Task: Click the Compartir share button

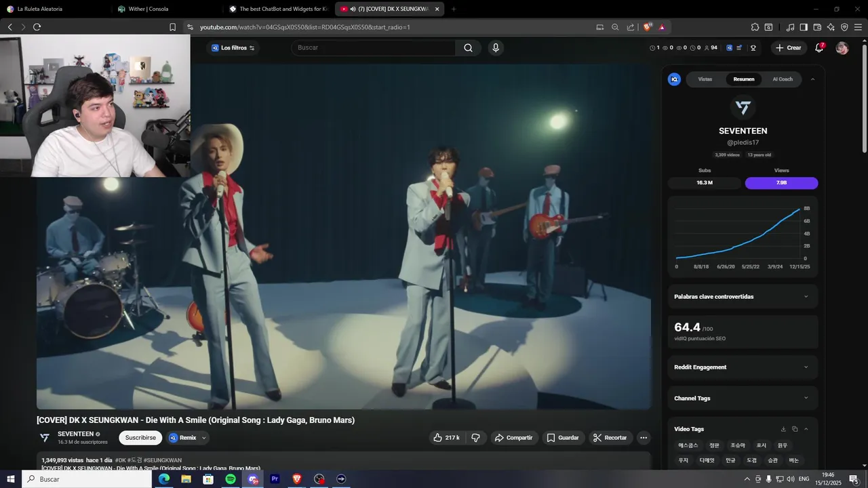Action: coord(514,438)
